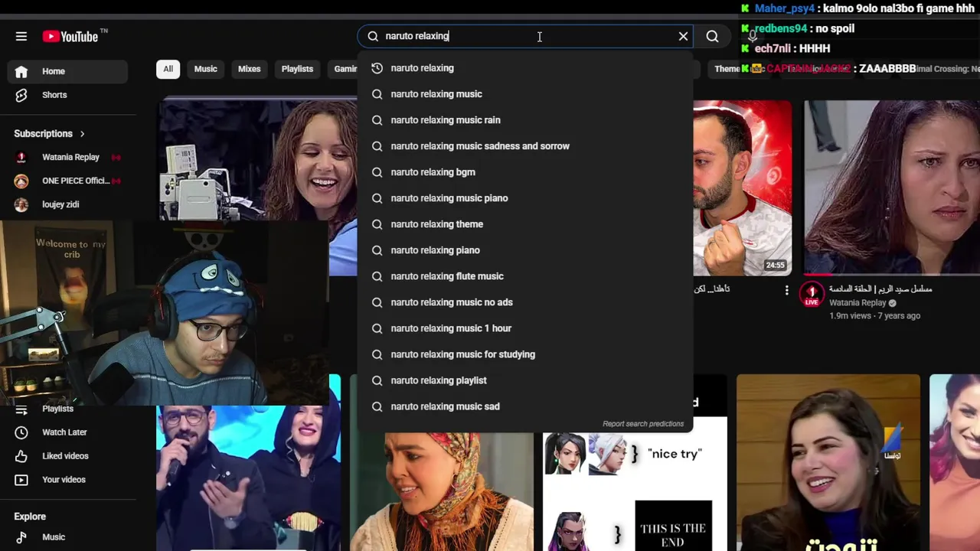Image resolution: width=980 pixels, height=551 pixels.
Task: Click the Home label in the sidebar
Action: pyautogui.click(x=54, y=71)
